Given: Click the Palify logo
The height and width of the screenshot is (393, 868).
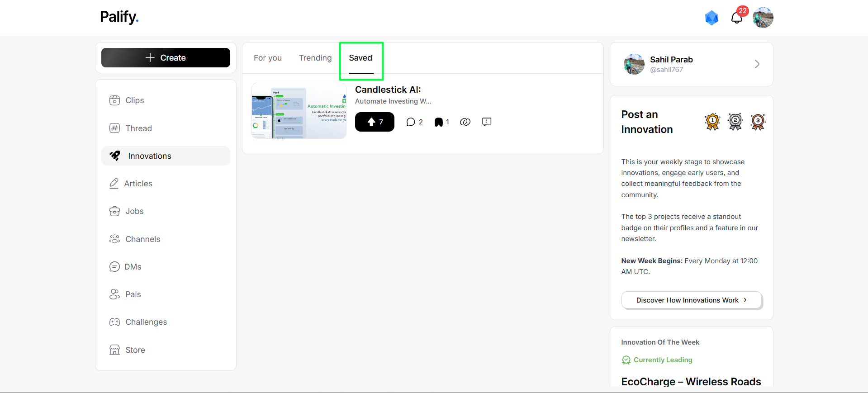Looking at the screenshot, I should point(119,17).
